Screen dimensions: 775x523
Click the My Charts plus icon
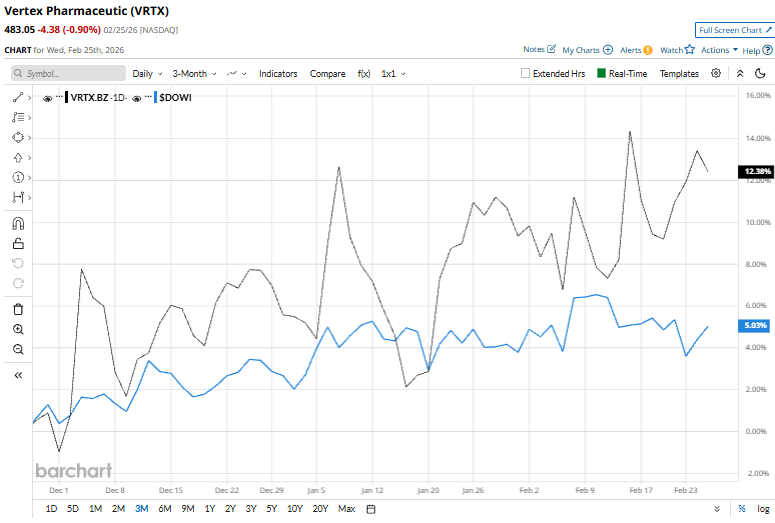(x=608, y=50)
